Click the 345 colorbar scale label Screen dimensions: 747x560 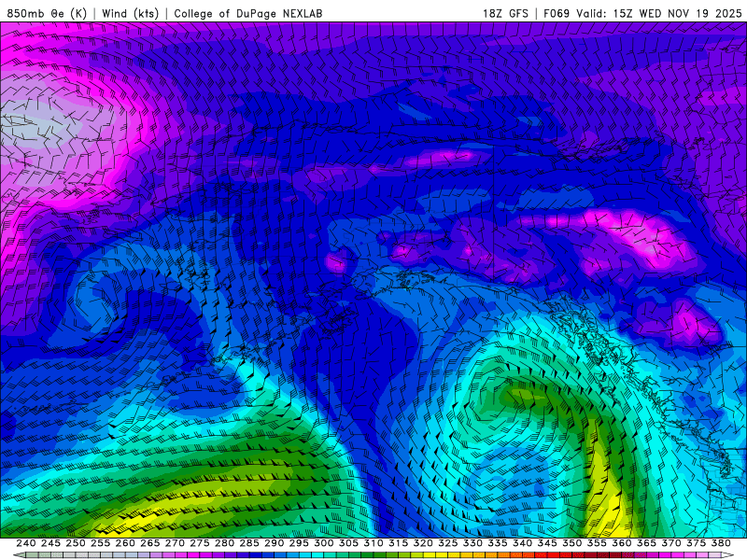(x=547, y=543)
